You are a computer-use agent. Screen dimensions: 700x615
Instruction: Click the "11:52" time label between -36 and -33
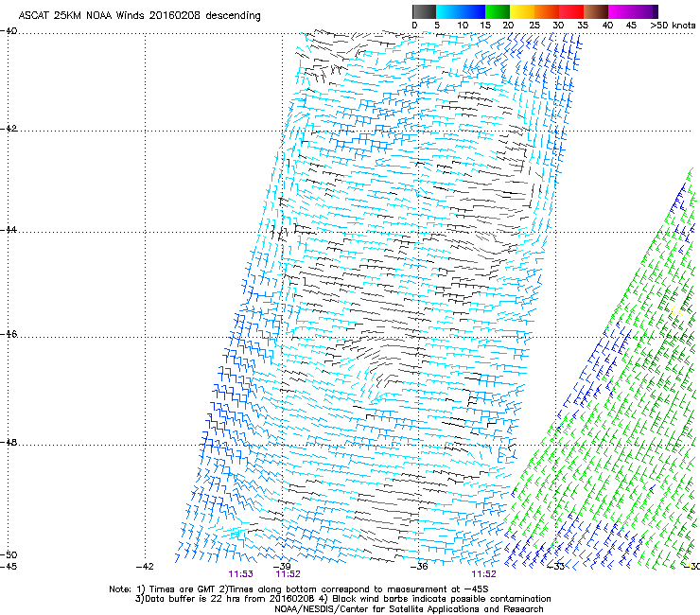(x=484, y=574)
